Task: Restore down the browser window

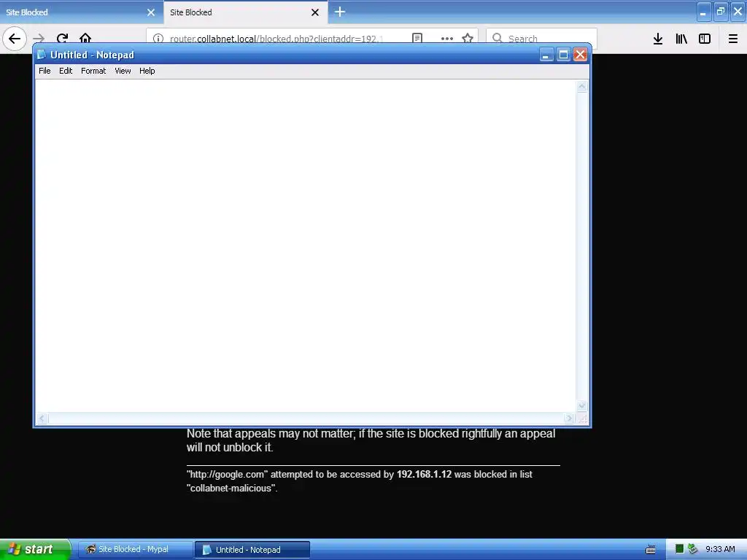Action: [721, 12]
